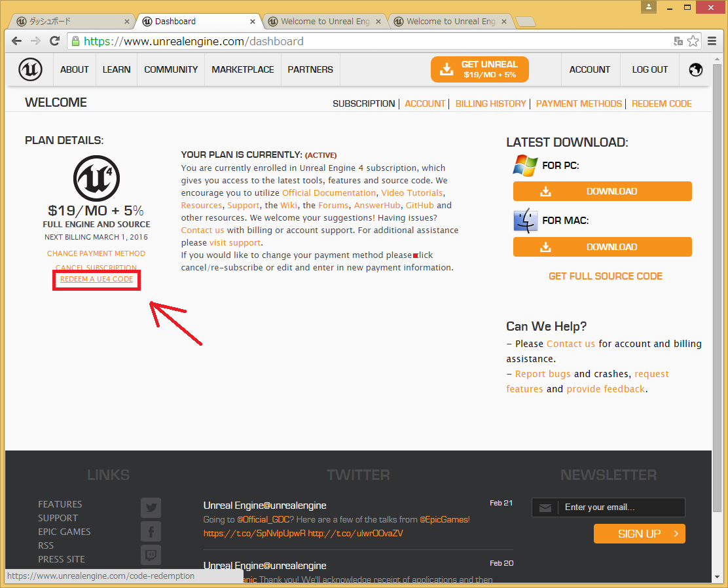Image resolution: width=728 pixels, height=588 pixels.
Task: Click CHANGE PAYMENT METHOD link
Action: [96, 253]
